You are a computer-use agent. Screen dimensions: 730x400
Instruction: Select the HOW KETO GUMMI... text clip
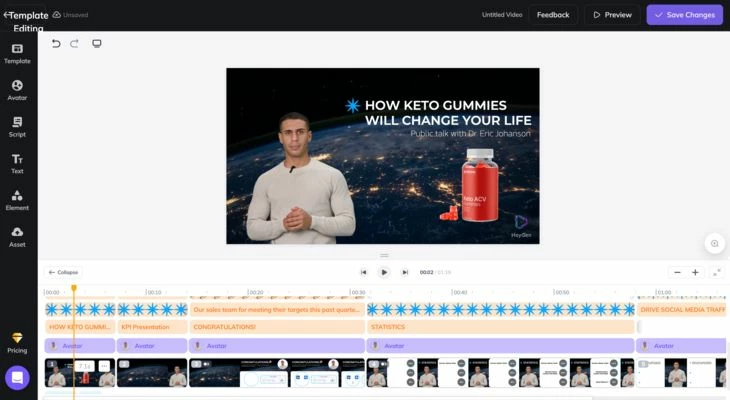point(80,327)
